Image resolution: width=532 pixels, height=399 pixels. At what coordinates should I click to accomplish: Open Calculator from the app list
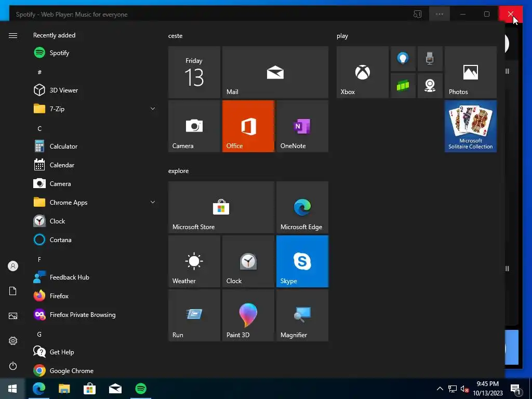pos(94,146)
